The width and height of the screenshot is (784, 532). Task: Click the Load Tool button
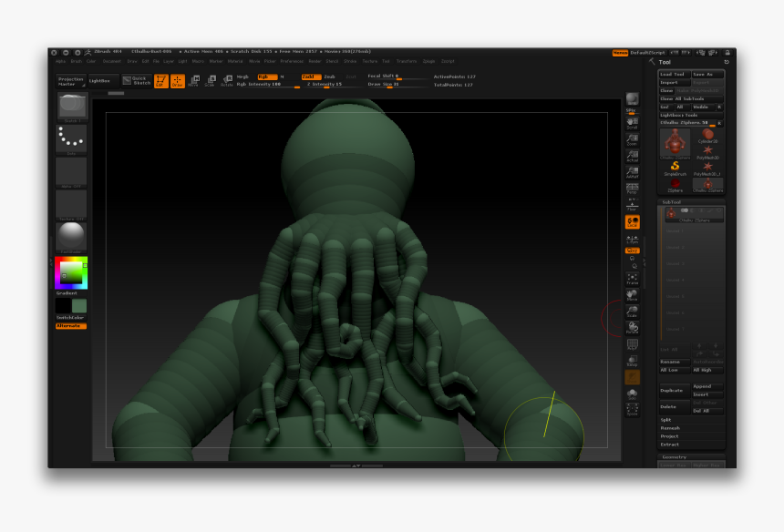coord(674,74)
